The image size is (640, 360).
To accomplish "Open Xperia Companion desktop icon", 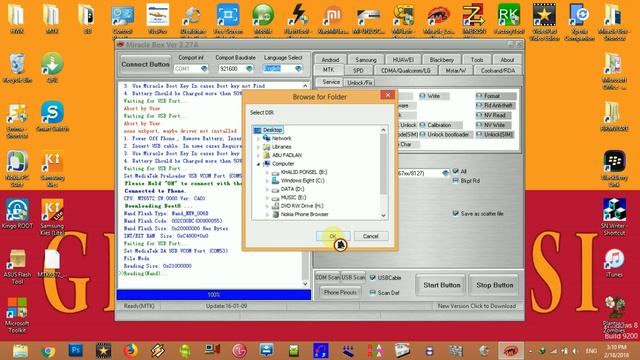I will tap(579, 21).
